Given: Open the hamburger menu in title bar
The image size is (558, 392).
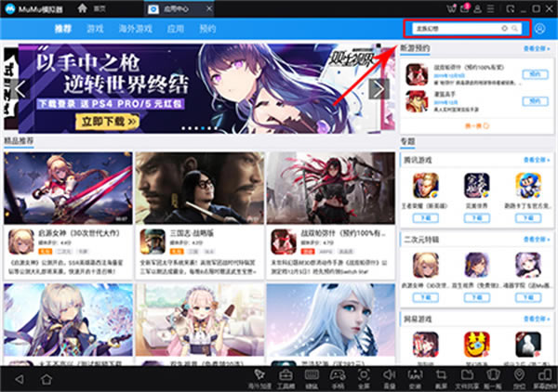Looking at the screenshot, I should click(x=491, y=8).
